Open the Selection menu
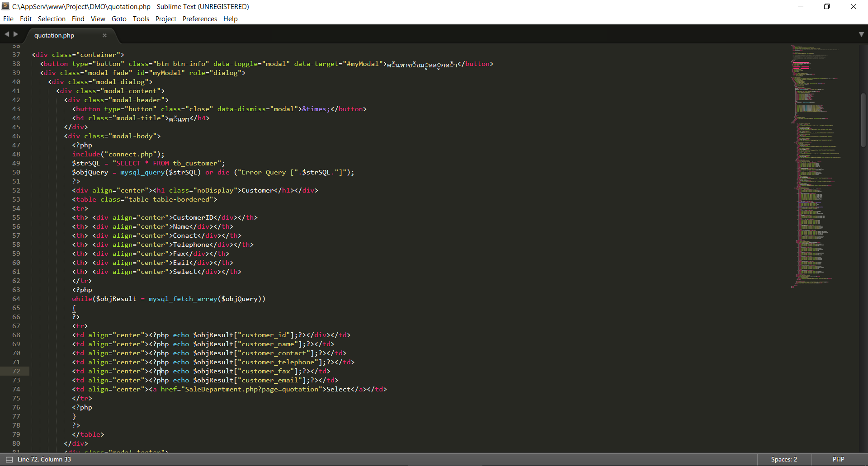Image resolution: width=868 pixels, height=466 pixels. [52, 19]
